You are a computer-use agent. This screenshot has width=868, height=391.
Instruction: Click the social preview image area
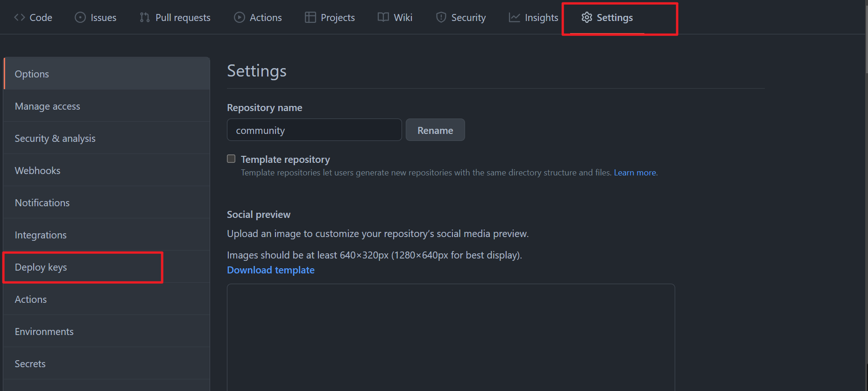(x=451, y=337)
